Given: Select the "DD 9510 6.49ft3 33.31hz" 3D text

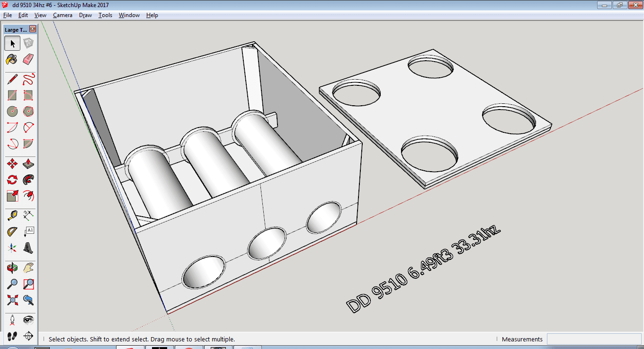Looking at the screenshot, I should coord(424,269).
